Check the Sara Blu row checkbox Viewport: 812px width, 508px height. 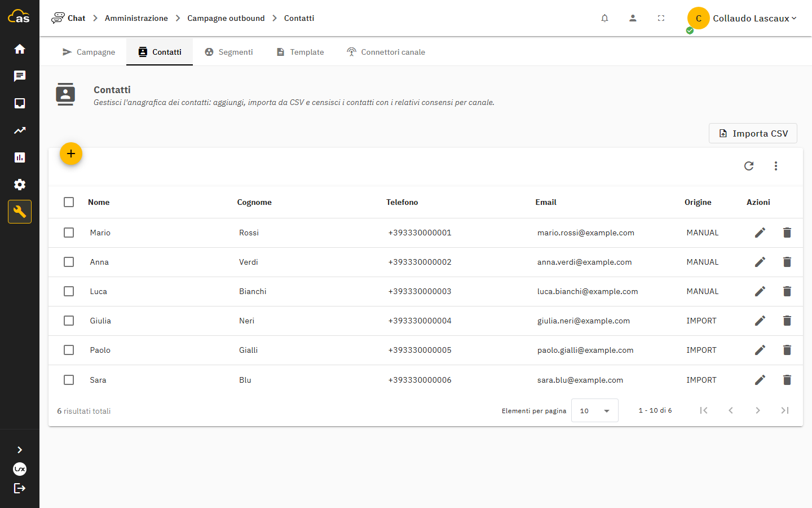(x=69, y=380)
